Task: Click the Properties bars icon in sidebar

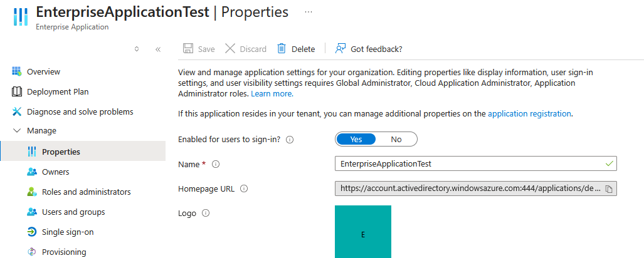Action: 31,152
